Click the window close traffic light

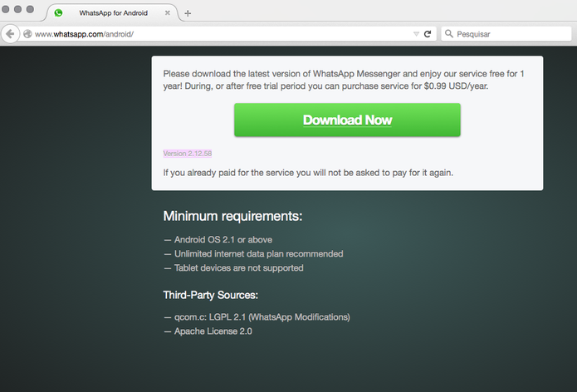6,9
